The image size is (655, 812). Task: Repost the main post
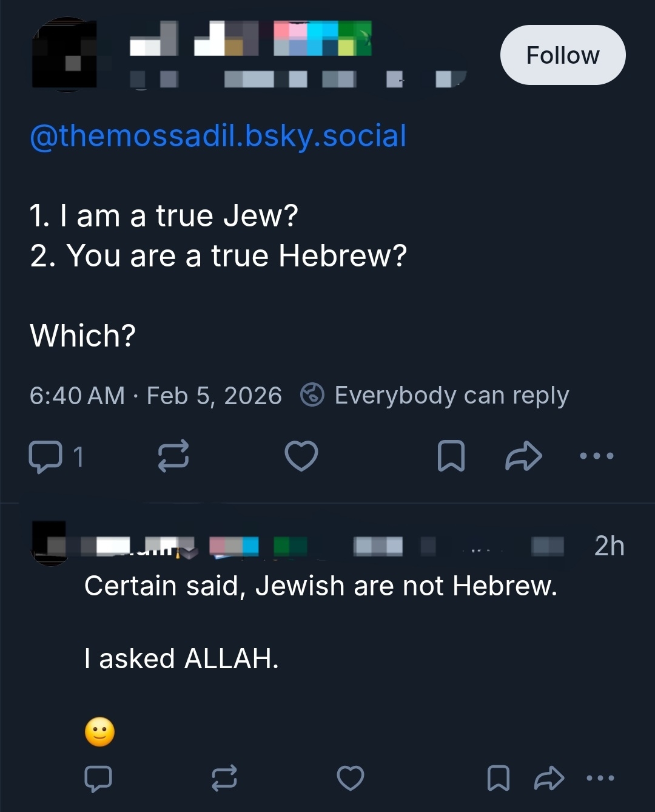(173, 456)
